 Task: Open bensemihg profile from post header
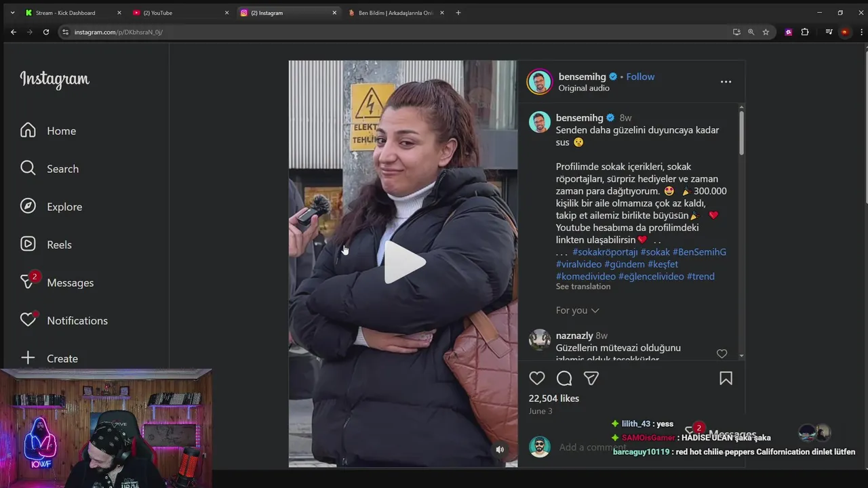point(583,77)
